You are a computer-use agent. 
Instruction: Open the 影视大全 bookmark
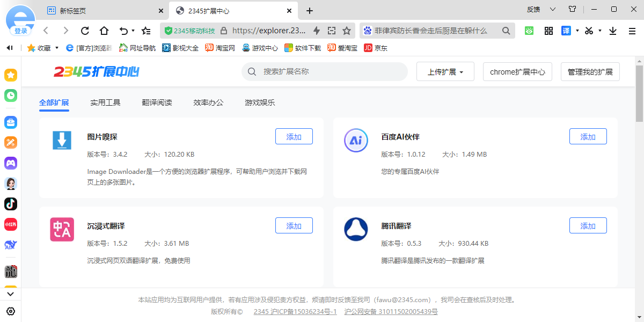click(x=180, y=48)
